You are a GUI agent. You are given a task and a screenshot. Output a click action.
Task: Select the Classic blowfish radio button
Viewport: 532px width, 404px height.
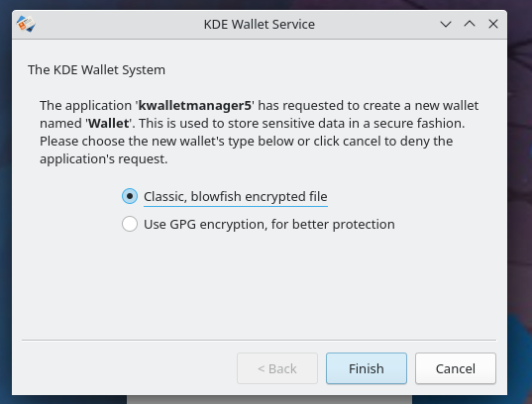click(x=130, y=196)
